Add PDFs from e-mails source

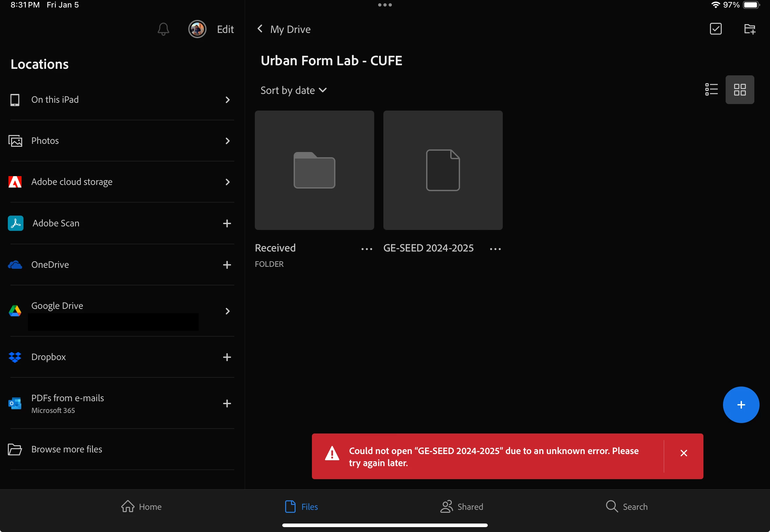click(227, 403)
